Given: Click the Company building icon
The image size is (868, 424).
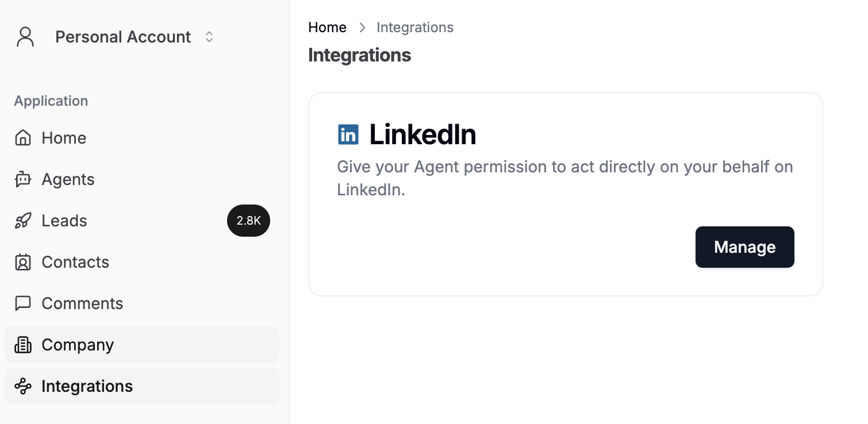Looking at the screenshot, I should 23,345.
